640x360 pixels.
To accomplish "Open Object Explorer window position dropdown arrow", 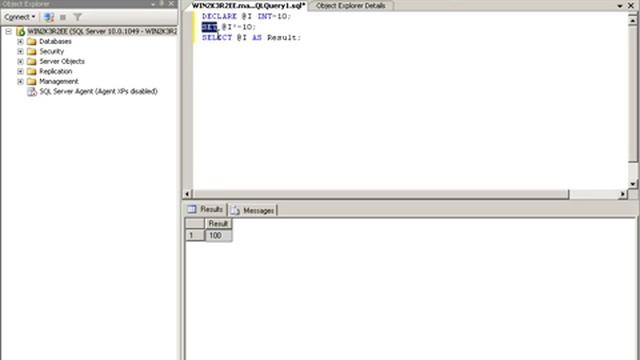I will [x=153, y=4].
